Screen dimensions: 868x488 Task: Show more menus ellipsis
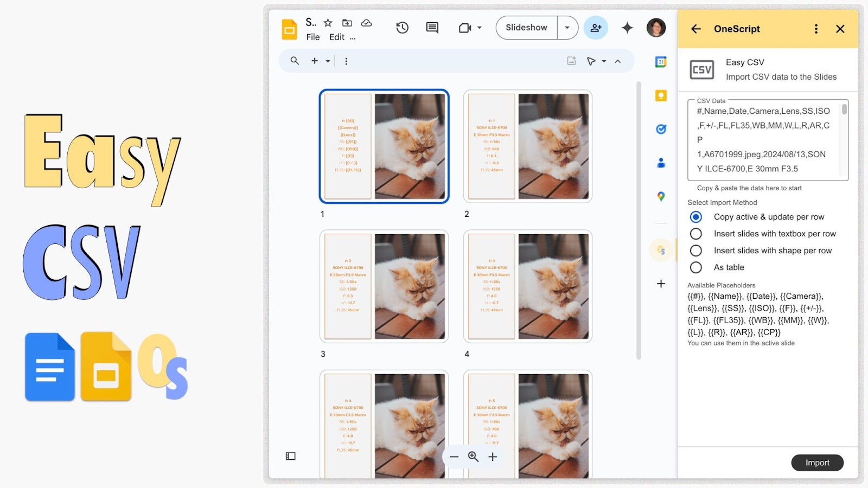[x=353, y=37]
